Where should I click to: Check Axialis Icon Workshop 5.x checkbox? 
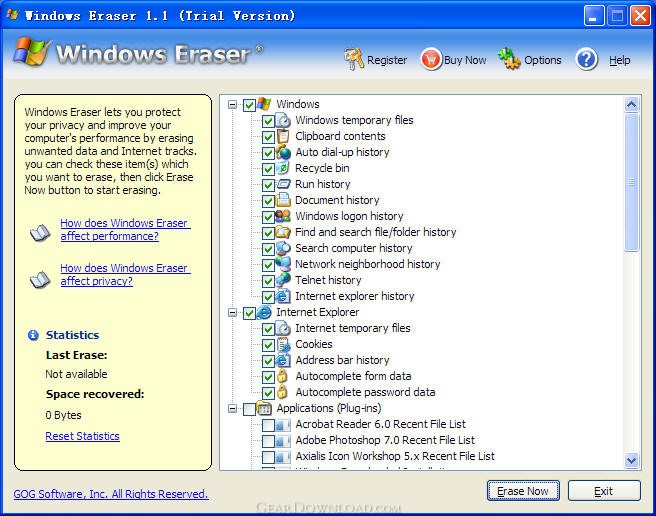click(x=268, y=457)
